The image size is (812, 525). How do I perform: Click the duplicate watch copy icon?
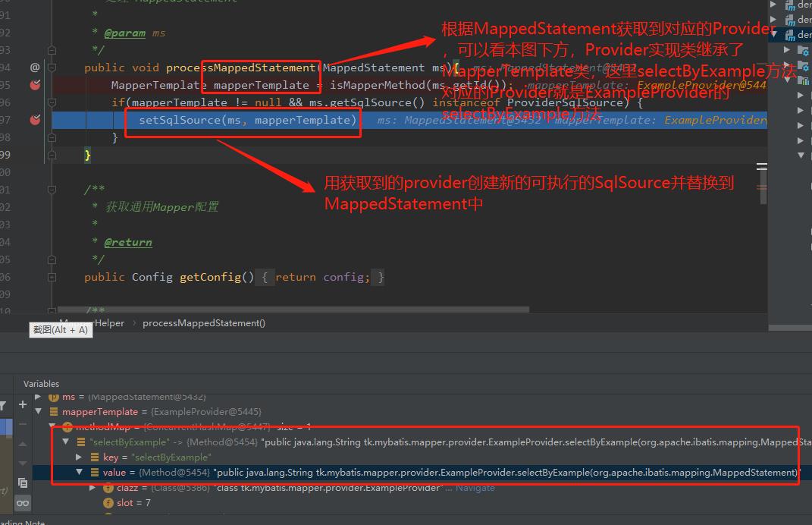23,483
